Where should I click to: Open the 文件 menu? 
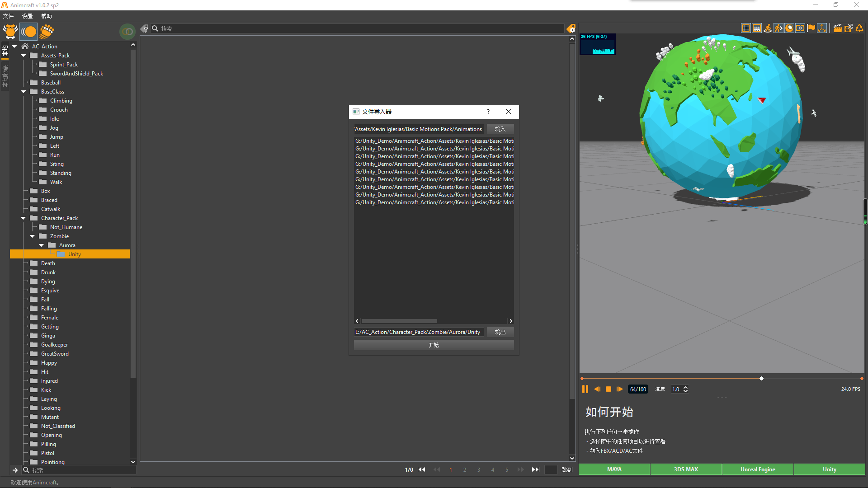(8, 16)
